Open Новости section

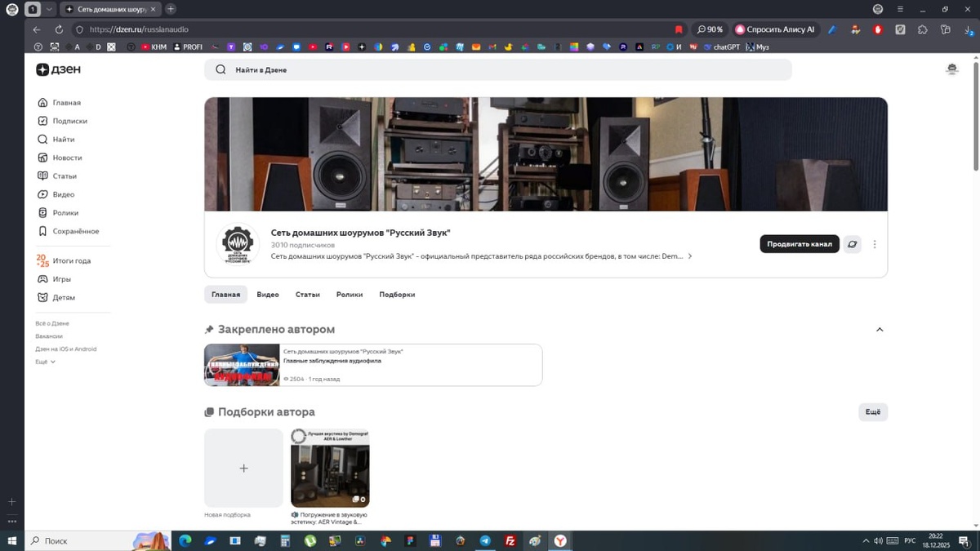tap(60, 158)
